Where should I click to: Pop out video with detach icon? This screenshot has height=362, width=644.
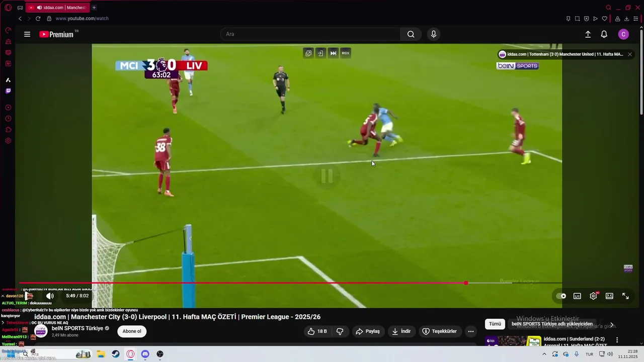pyautogui.click(x=308, y=53)
